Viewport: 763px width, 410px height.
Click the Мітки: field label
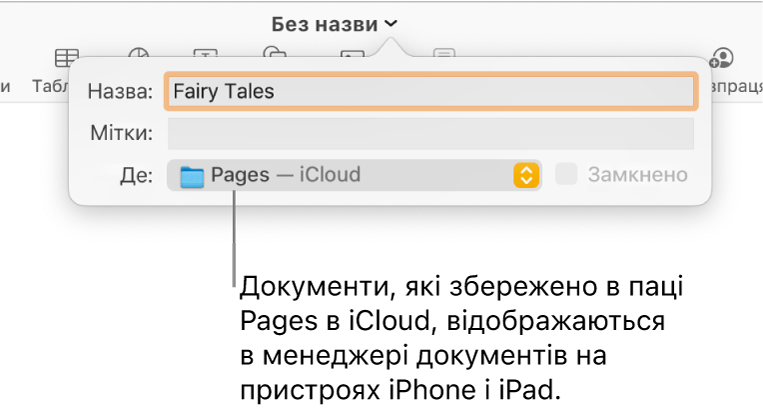pos(121,133)
